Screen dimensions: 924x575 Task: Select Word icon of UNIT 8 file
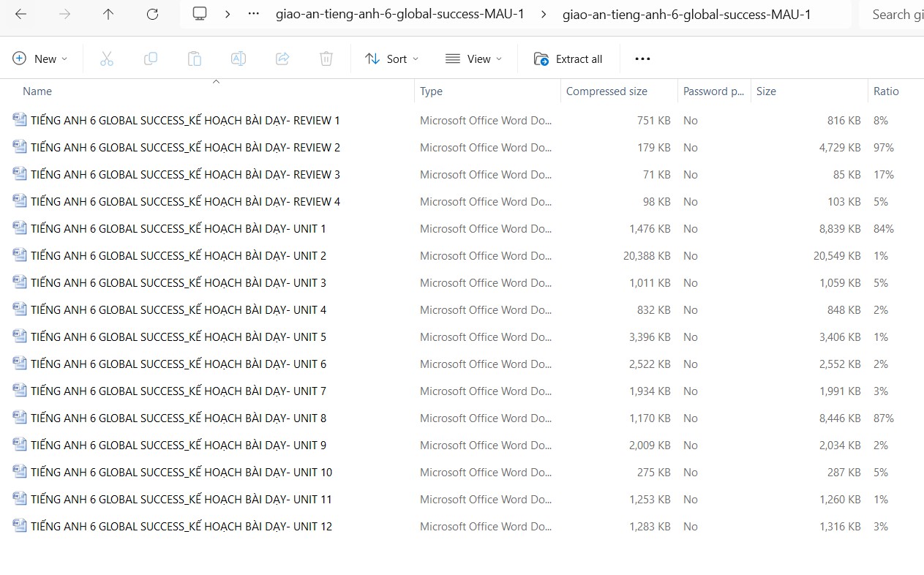pos(20,418)
